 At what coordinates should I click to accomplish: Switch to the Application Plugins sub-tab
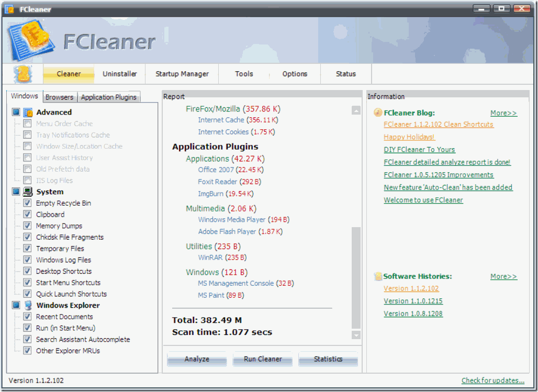[x=109, y=97]
